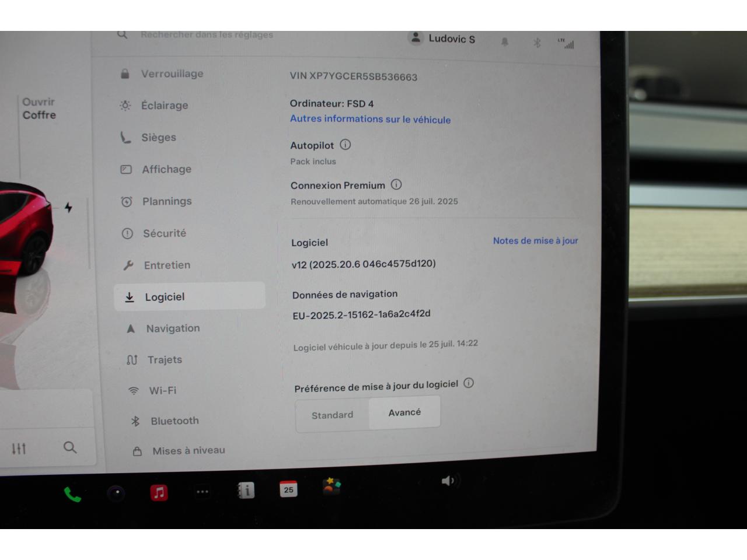
Task: Tap navigation data EU-2025.2-15162 text
Action: coord(362,314)
